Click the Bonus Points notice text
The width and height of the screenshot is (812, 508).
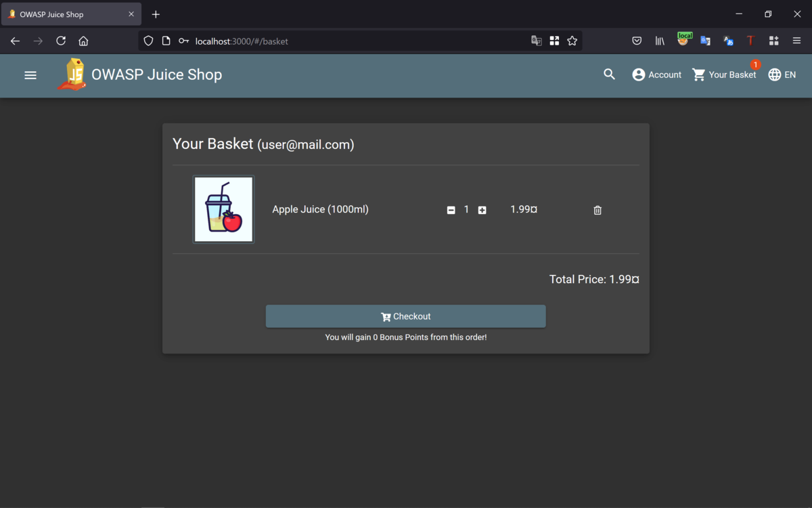(405, 337)
